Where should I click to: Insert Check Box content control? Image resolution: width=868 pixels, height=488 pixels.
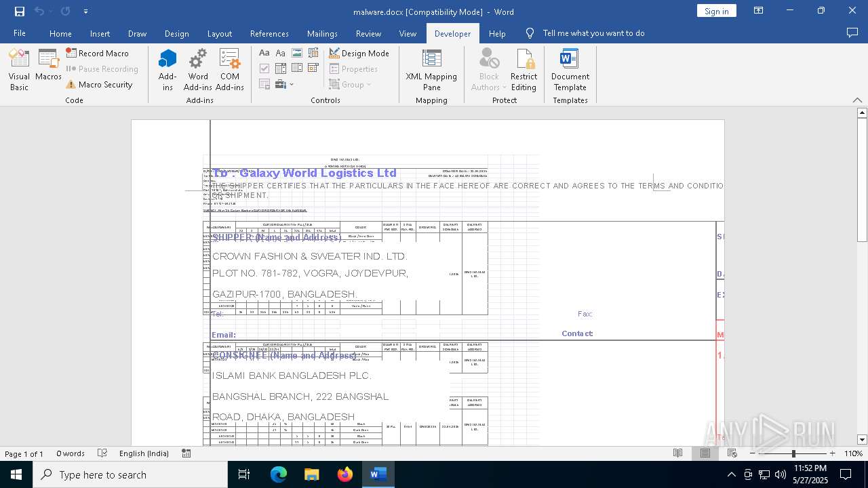click(x=264, y=68)
